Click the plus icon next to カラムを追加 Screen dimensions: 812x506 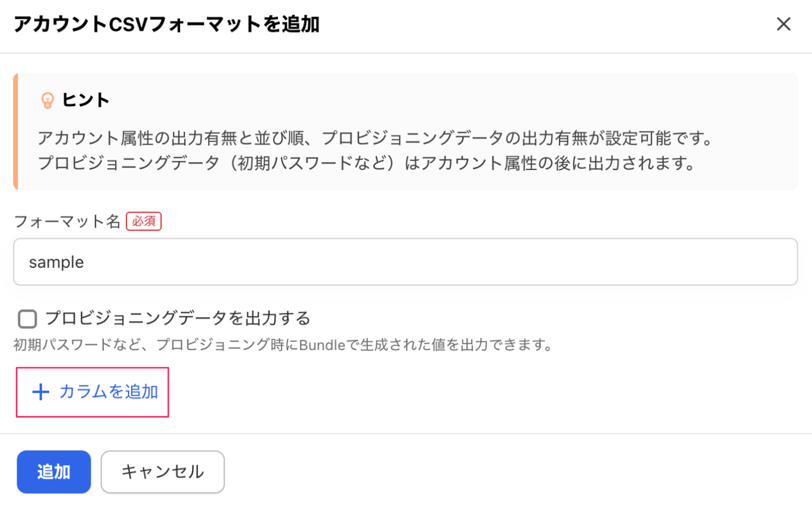(40, 392)
